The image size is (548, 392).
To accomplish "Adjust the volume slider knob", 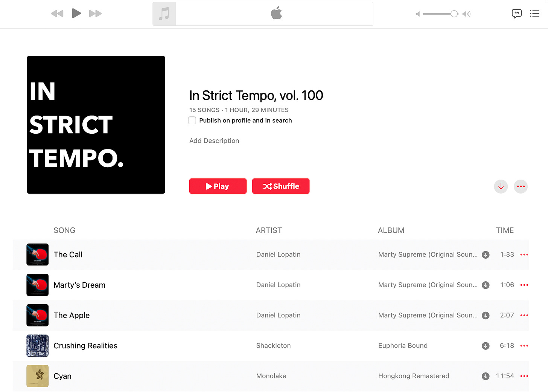I will (x=454, y=14).
